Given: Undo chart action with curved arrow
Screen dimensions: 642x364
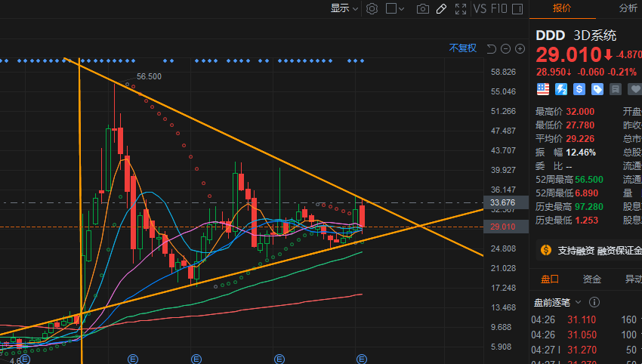Looking at the screenshot, I should click(492, 49).
